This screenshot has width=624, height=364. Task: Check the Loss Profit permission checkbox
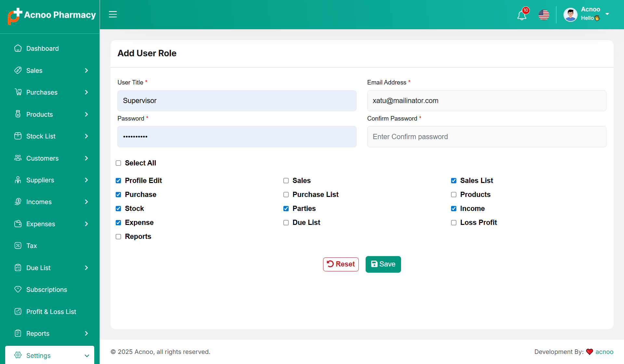tap(454, 223)
